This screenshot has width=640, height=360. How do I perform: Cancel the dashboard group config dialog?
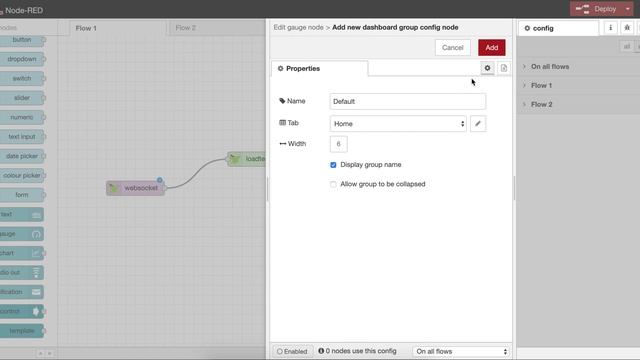tap(453, 47)
